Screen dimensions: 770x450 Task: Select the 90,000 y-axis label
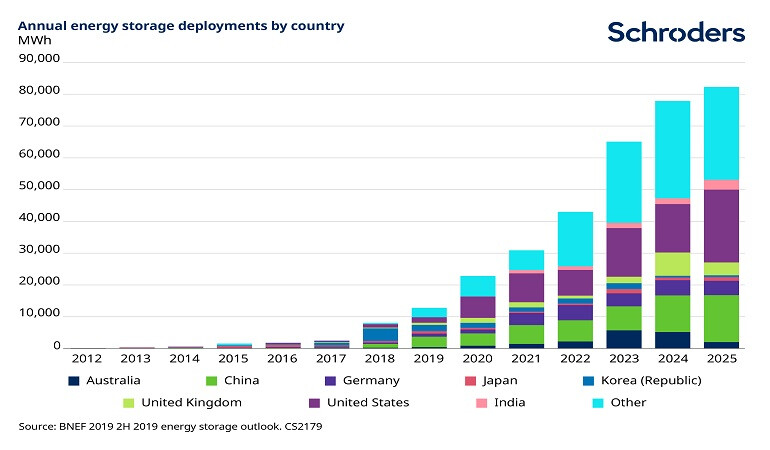40,59
